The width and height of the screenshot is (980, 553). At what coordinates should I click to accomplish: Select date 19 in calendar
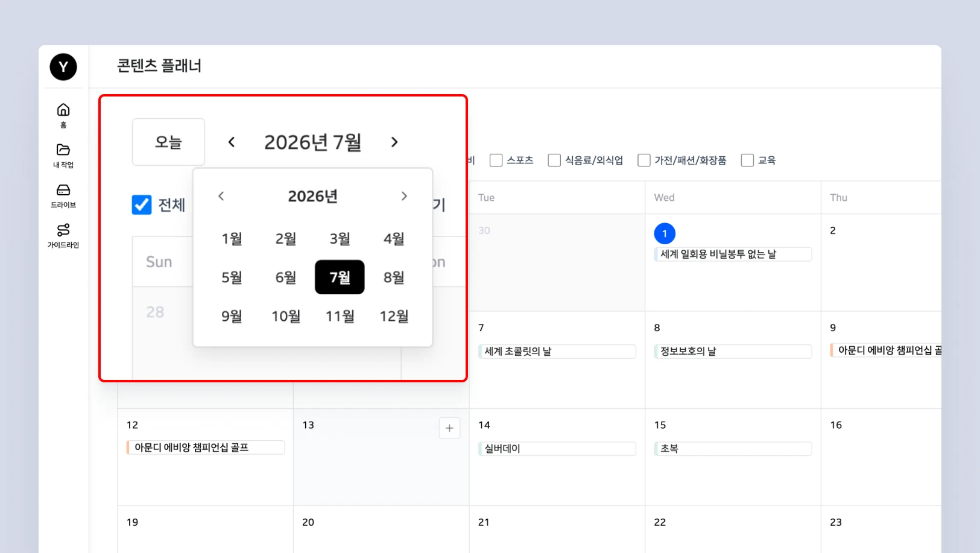pyautogui.click(x=132, y=522)
